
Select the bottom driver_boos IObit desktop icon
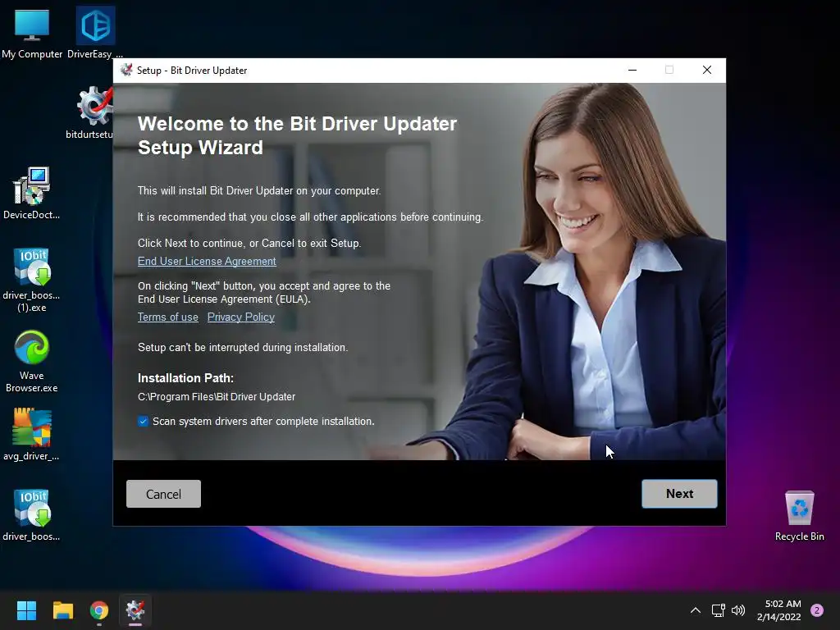pos(32,514)
